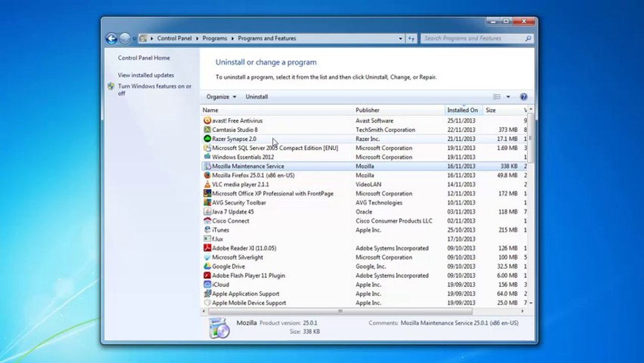This screenshot has width=644, height=363.
Task: Click the Adobe Reader XI icon
Action: 207,248
